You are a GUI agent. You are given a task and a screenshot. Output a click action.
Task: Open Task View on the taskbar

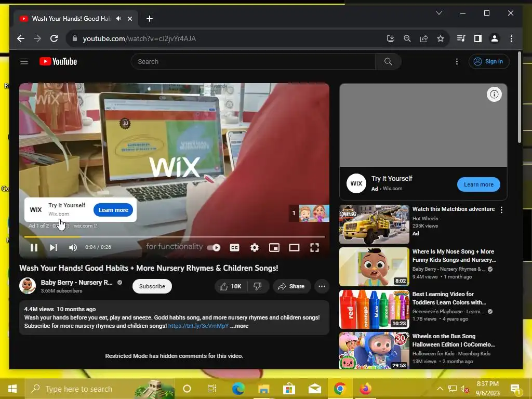212,389
